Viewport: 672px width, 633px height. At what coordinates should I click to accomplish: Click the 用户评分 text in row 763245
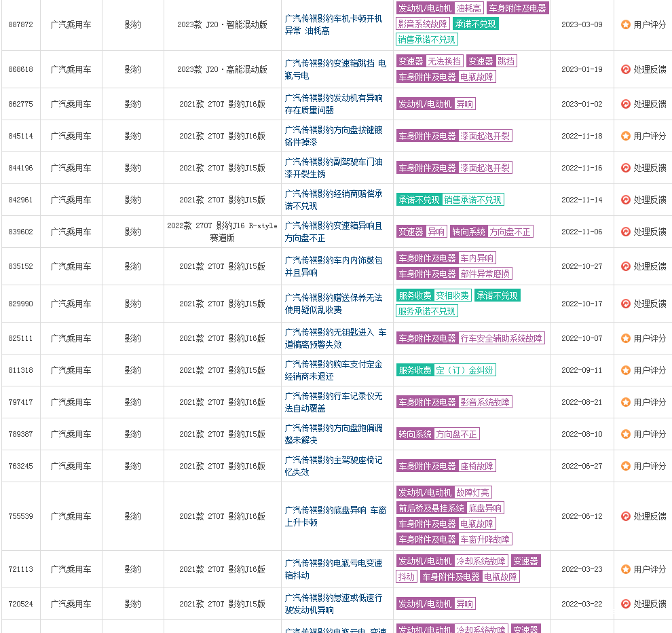click(650, 466)
